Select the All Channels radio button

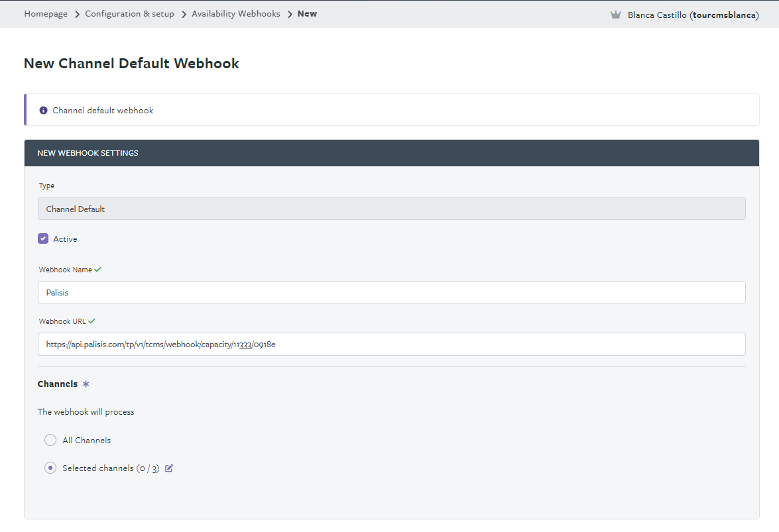coord(50,440)
